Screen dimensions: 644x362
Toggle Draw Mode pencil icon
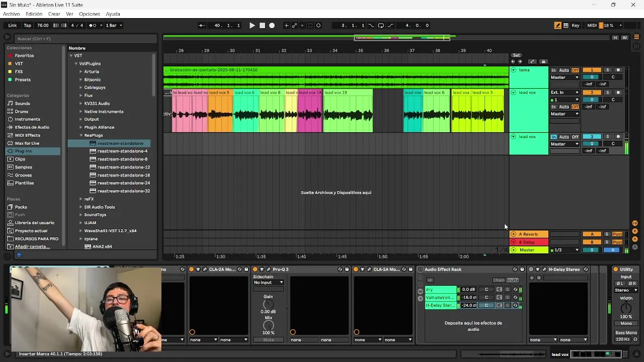point(557,25)
